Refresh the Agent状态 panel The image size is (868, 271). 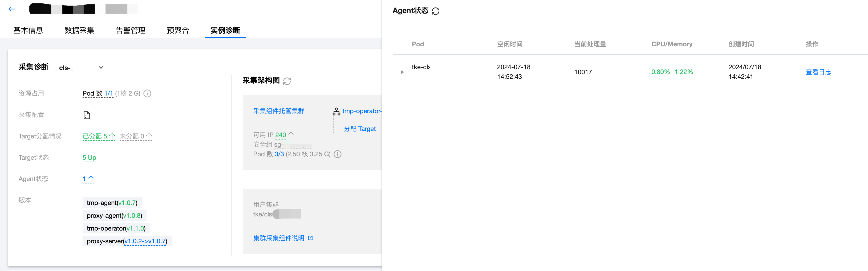click(x=435, y=11)
